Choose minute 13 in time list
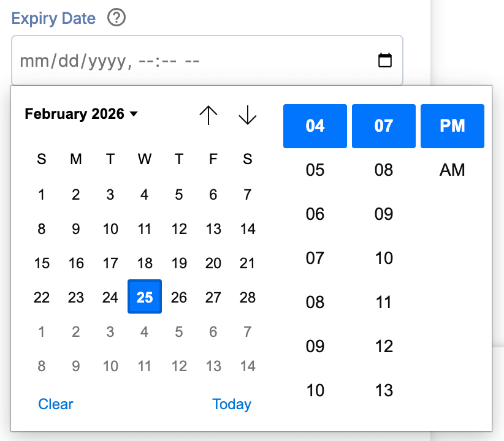This screenshot has width=504, height=441. (x=383, y=390)
